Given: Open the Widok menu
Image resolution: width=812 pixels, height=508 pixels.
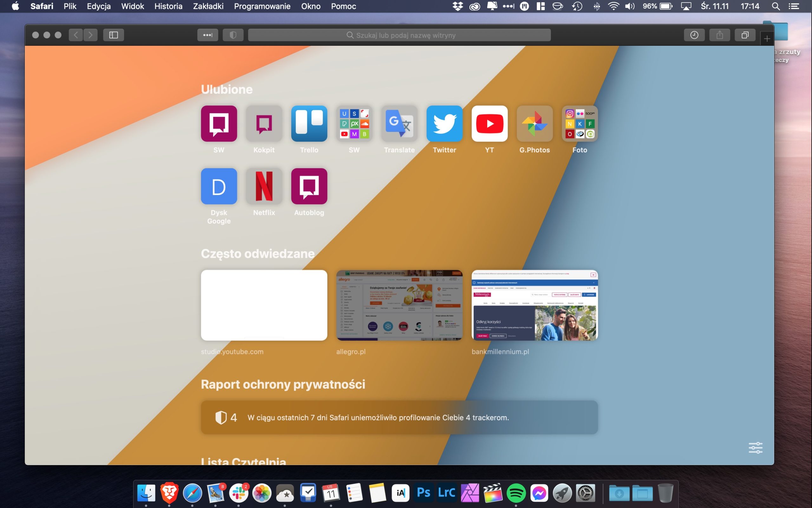Looking at the screenshot, I should (133, 6).
